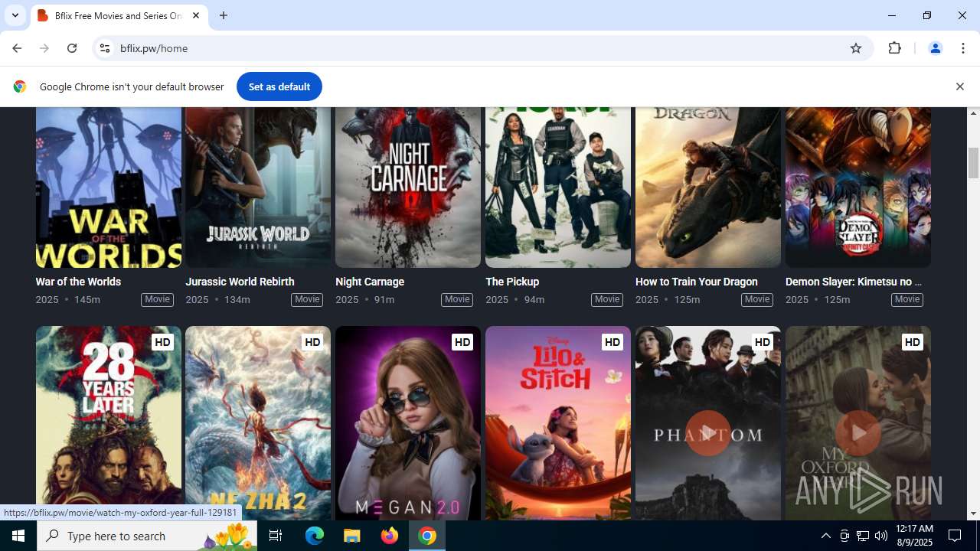Click the page vertical scrollbar thumb
The width and height of the screenshot is (980, 551).
pos(974,163)
